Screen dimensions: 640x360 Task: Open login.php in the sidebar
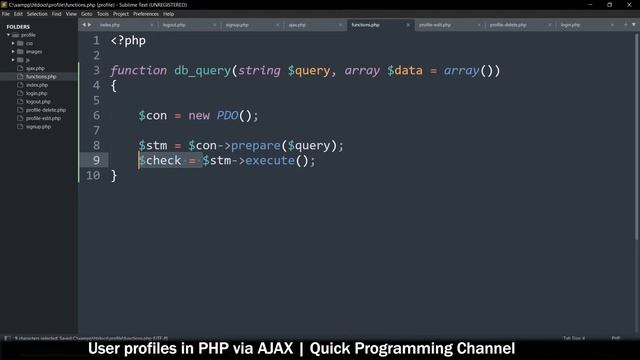[x=36, y=93]
